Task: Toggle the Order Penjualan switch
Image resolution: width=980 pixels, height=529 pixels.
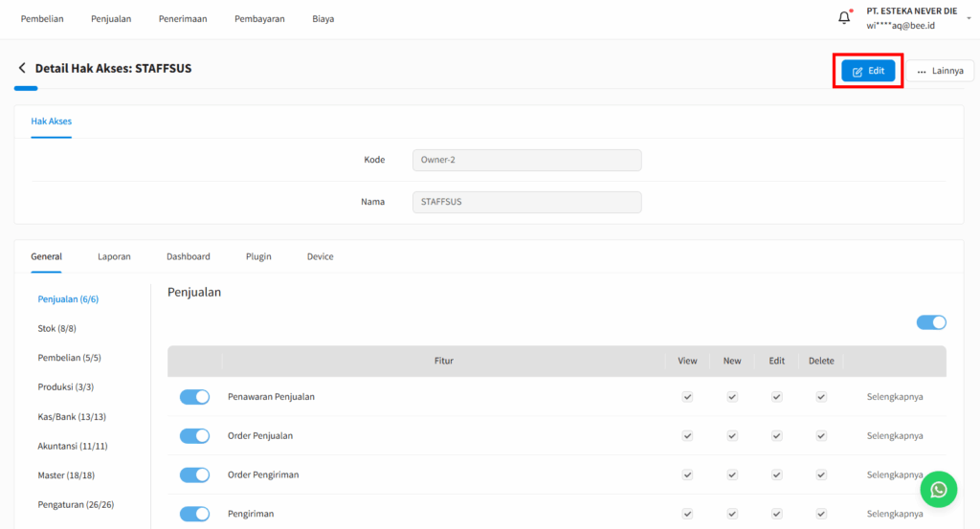Action: 194,436
